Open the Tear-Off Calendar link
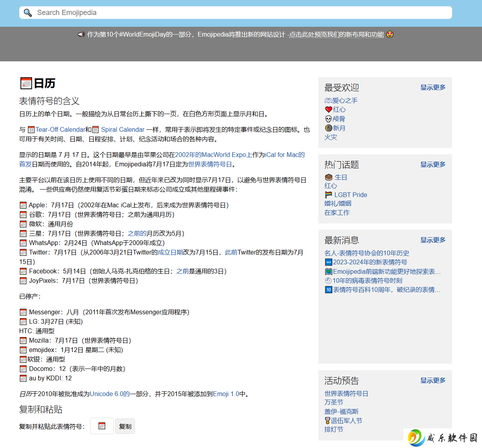 tap(61, 130)
